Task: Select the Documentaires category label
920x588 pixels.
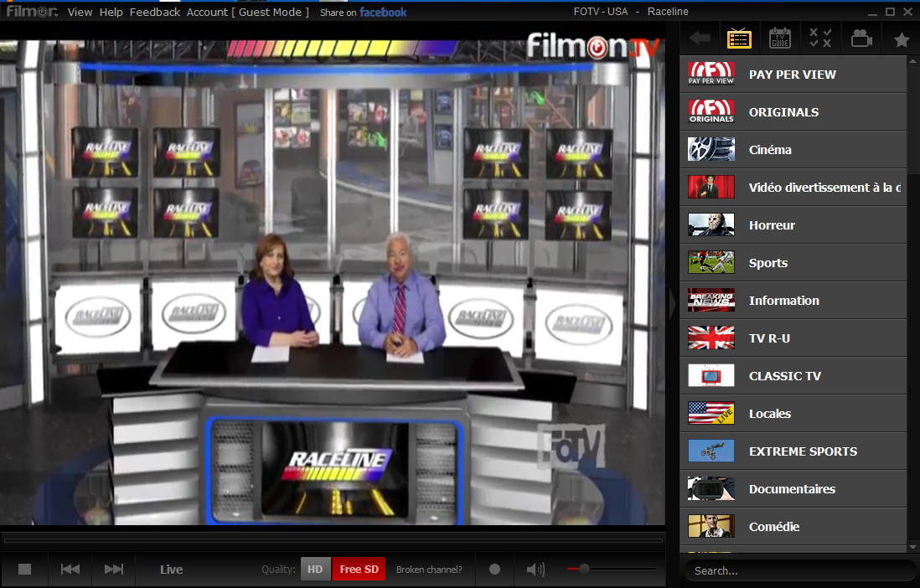Action: point(792,489)
